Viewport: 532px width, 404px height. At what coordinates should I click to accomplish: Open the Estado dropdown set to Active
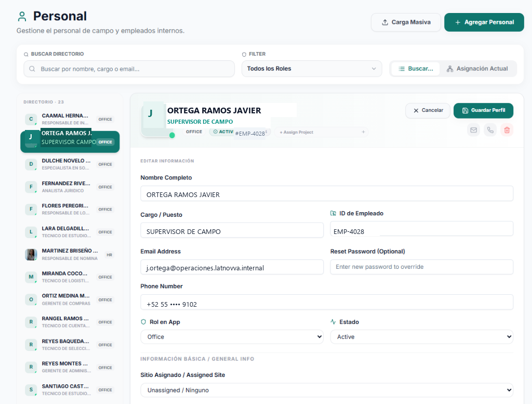[x=422, y=337]
